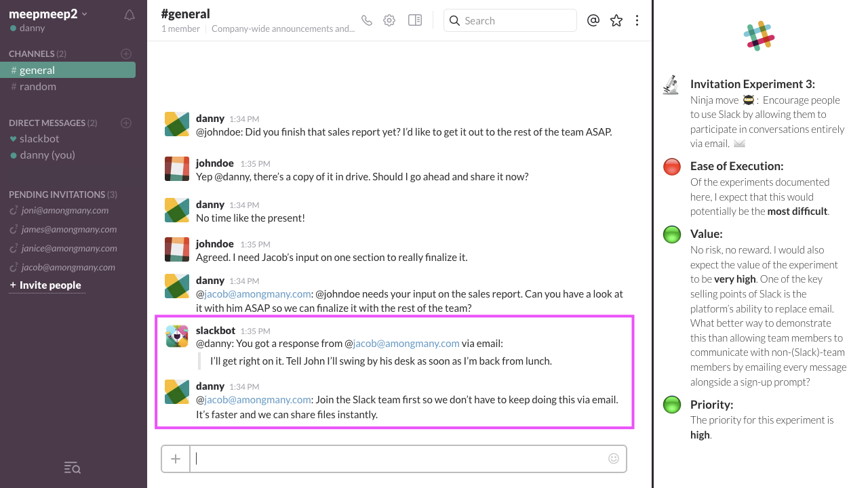Click the Search field
Viewport: 868px width, 488px height.
510,20
